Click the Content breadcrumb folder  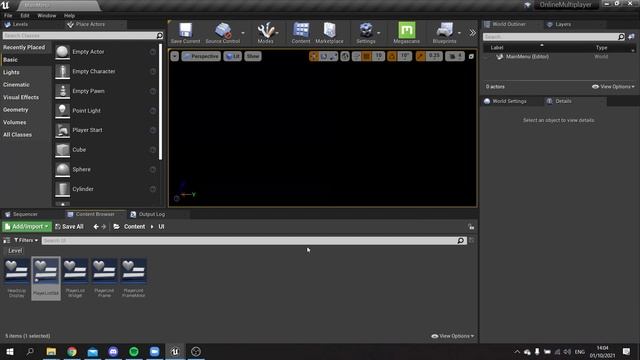(134, 227)
